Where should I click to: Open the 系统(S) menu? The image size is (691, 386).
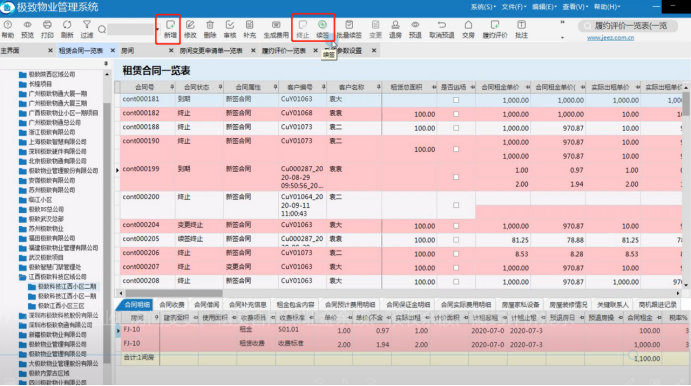pyautogui.click(x=483, y=7)
